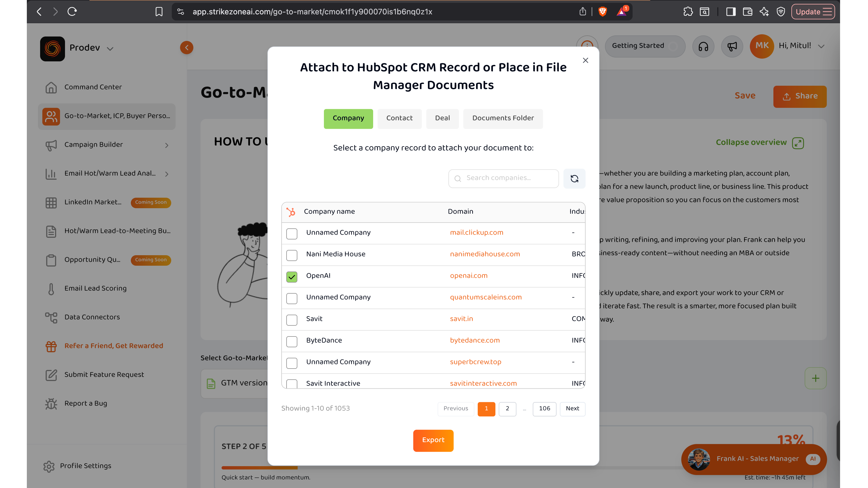
Task: Toggle the browser sidebar panel icon
Action: [x=731, y=12]
